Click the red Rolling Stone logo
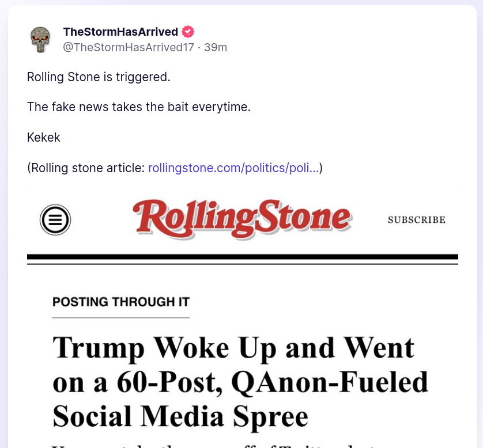This screenshot has width=483, height=448. (x=242, y=219)
